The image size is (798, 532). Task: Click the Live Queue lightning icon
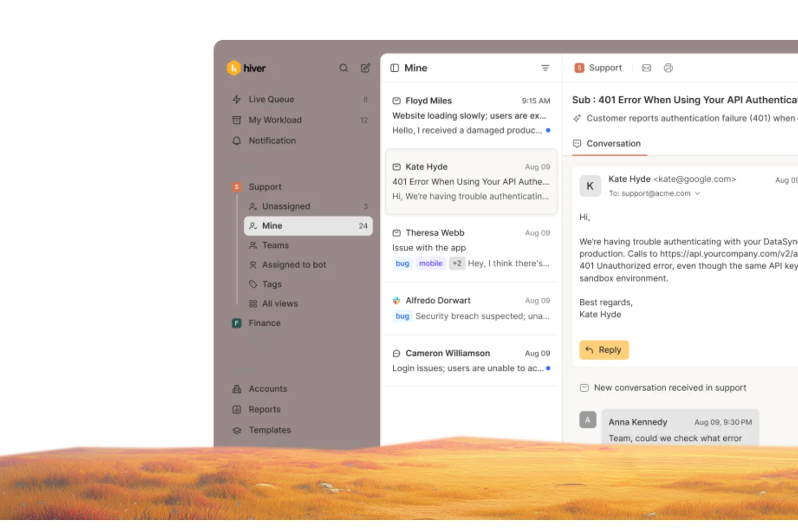(236, 99)
